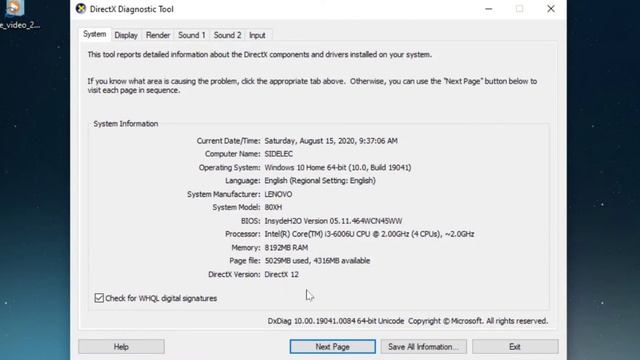Select Language value English (Regional Setting: English)
The height and width of the screenshot is (360, 640).
point(320,180)
